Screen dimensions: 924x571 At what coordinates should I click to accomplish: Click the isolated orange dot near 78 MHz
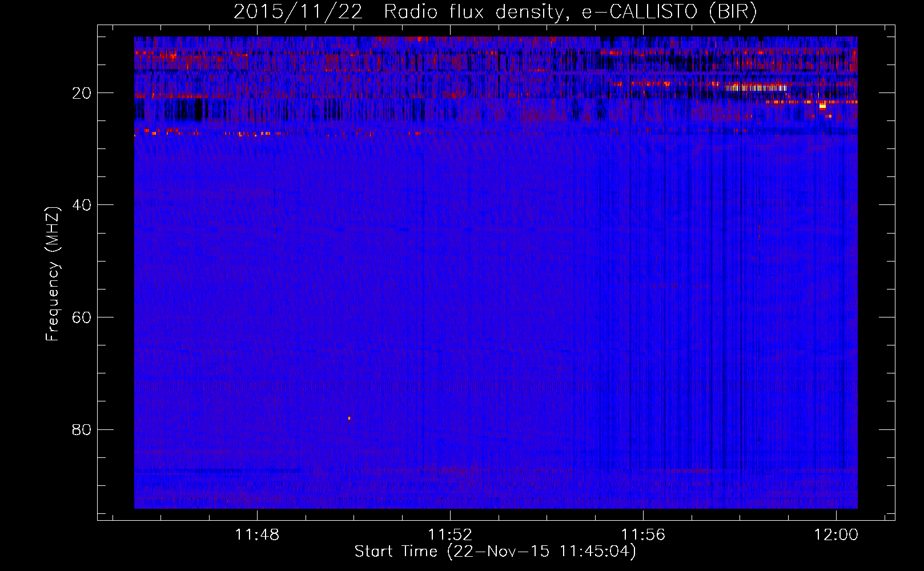pos(349,418)
